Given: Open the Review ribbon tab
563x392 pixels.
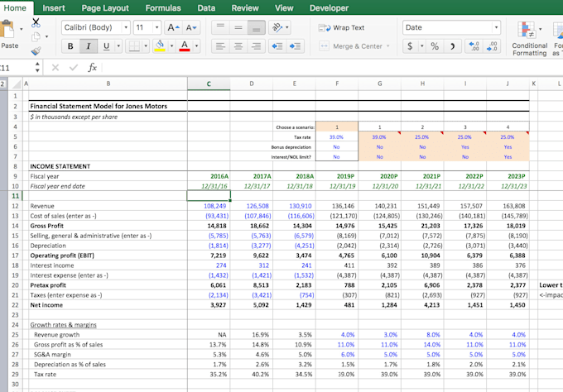Looking at the screenshot, I should point(245,8).
